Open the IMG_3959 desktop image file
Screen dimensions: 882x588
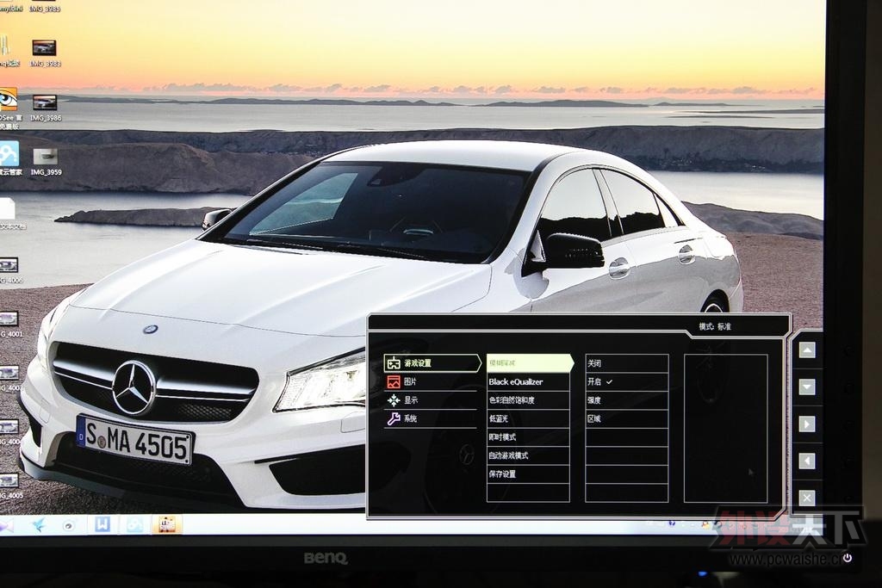tap(46, 162)
